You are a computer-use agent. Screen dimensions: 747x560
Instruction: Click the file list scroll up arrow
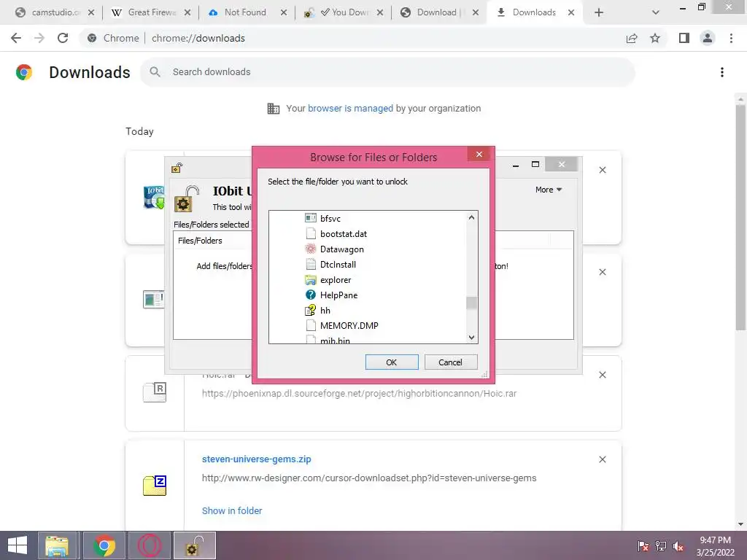pos(472,217)
